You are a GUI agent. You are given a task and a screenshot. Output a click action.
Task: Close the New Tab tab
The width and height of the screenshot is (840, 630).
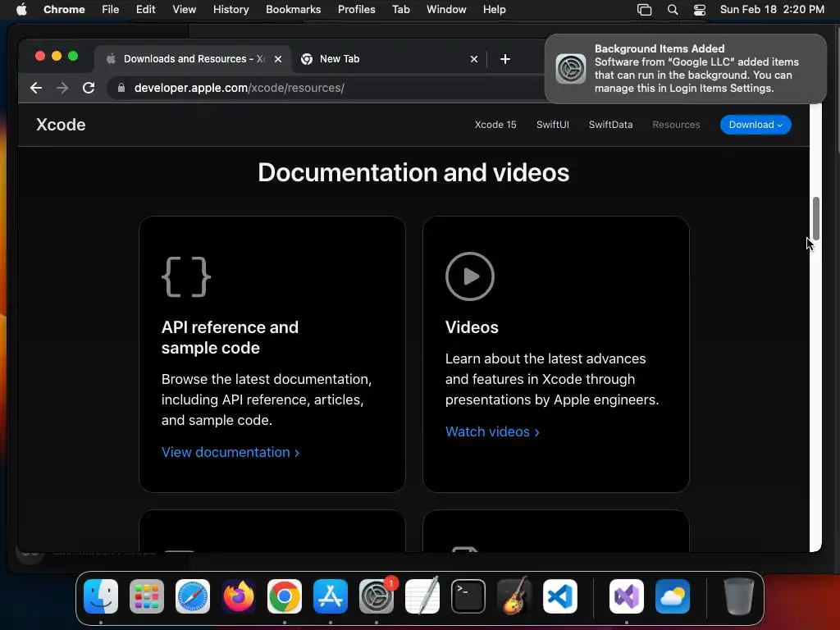click(474, 59)
